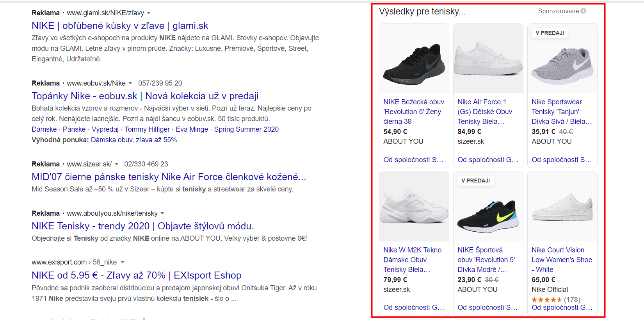Screen dimensions: 644x320
Task: View black and neon Revolution 5 shoe image
Action: point(488,207)
